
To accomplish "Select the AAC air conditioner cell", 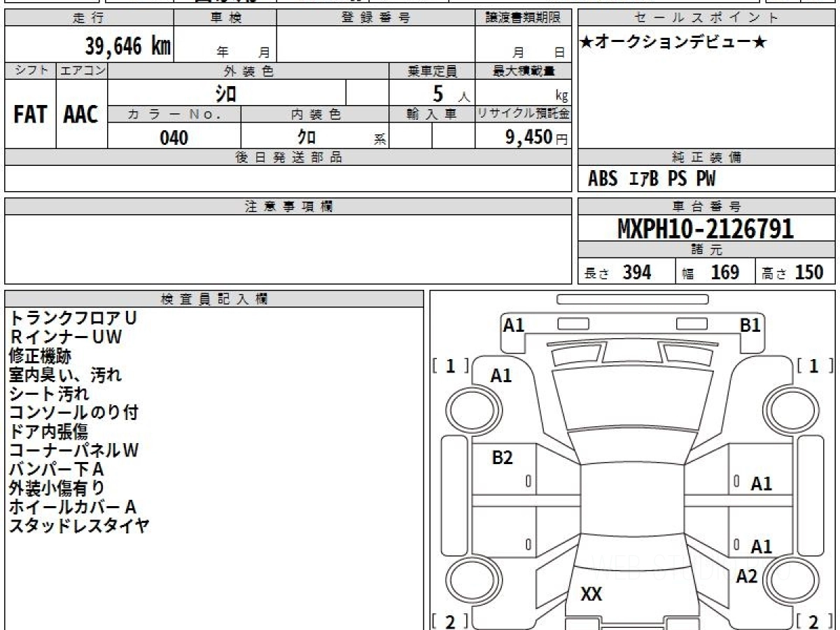I will [81, 114].
